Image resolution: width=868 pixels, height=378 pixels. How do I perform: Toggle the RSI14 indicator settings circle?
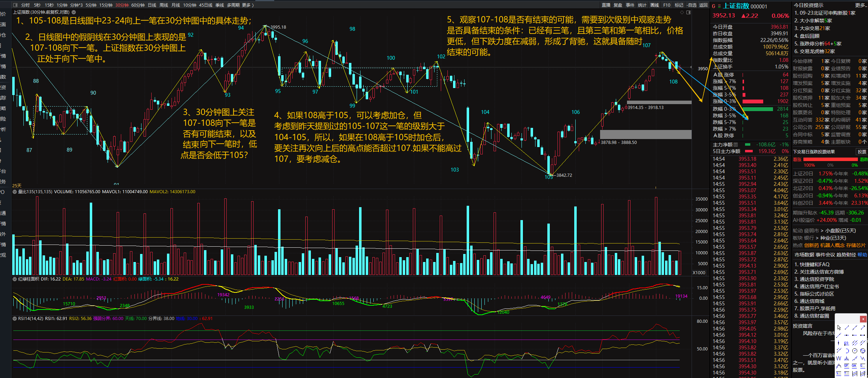[15, 319]
